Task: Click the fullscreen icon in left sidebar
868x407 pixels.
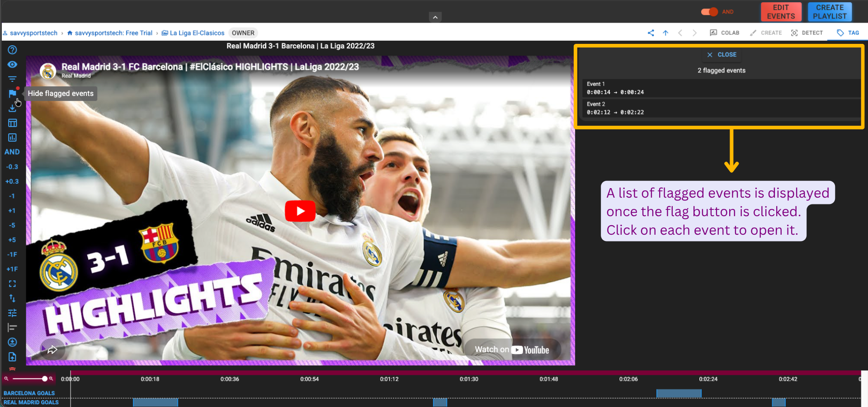Action: (12, 284)
